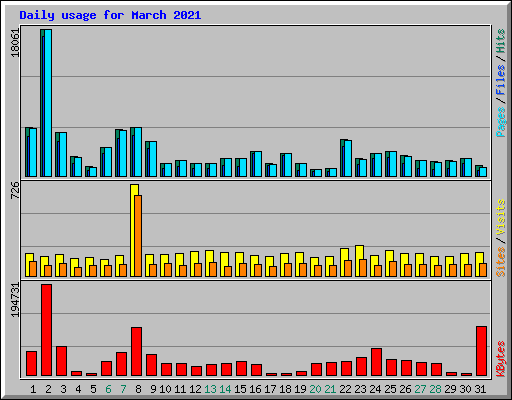Click day 1 on the x-axis
The width and height of the screenshot is (512, 400).
pyautogui.click(x=33, y=389)
